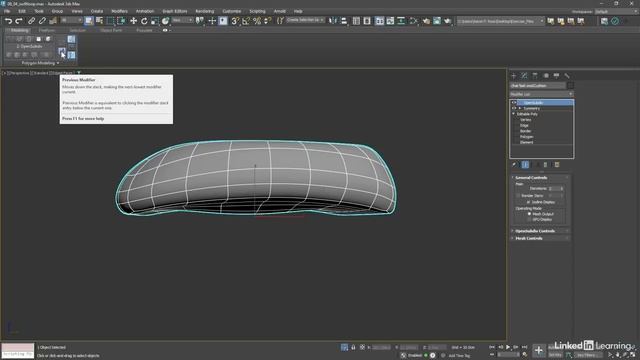Open the File menu
The width and height of the screenshot is (640, 360).
coord(7,11)
